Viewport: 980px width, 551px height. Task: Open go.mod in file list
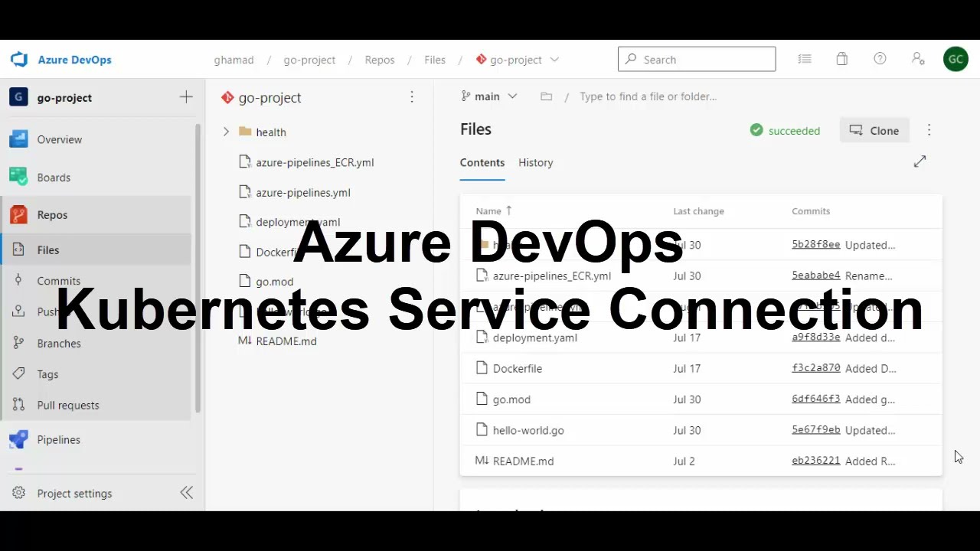click(511, 399)
